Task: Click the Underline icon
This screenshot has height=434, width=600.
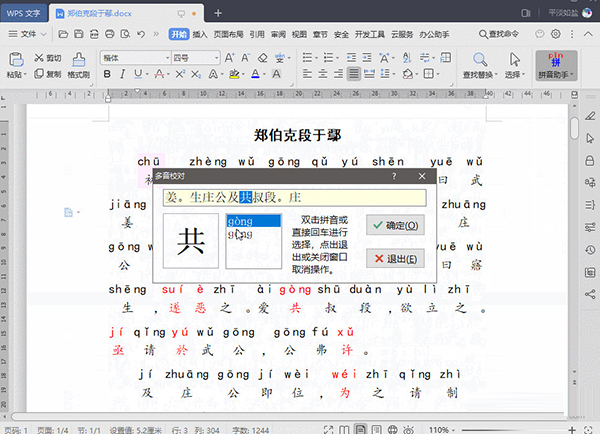Action: tap(139, 74)
